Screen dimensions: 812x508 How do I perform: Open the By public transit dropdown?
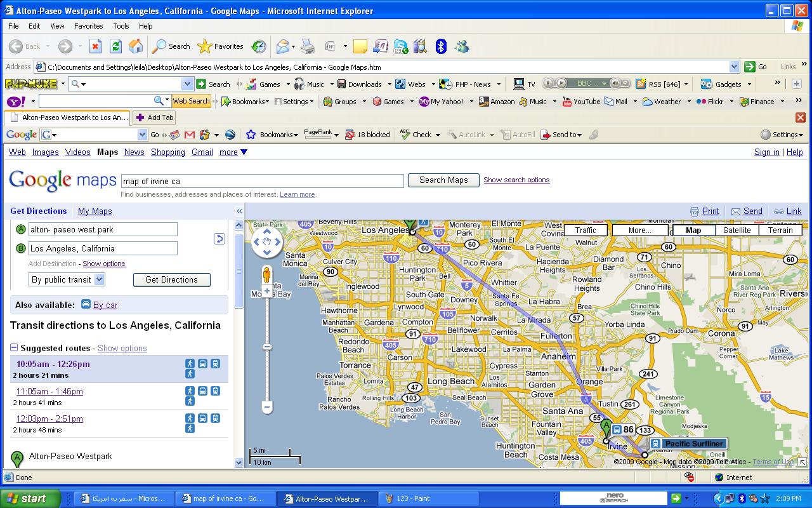click(x=67, y=279)
